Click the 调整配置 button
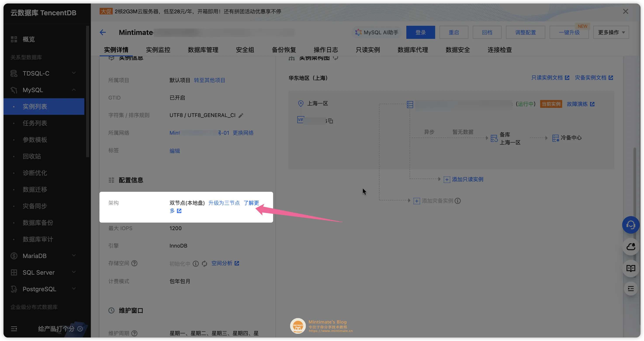The image size is (644, 341). tap(526, 32)
